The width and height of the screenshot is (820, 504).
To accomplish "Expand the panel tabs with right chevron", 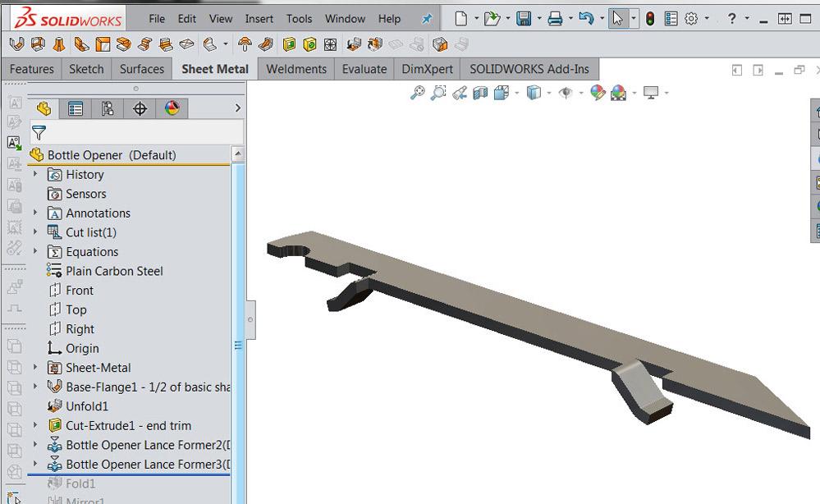I will tap(238, 108).
